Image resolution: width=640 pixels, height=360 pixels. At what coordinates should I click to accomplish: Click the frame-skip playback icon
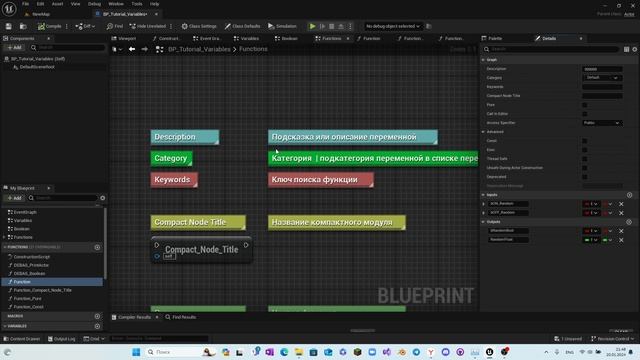[322, 26]
